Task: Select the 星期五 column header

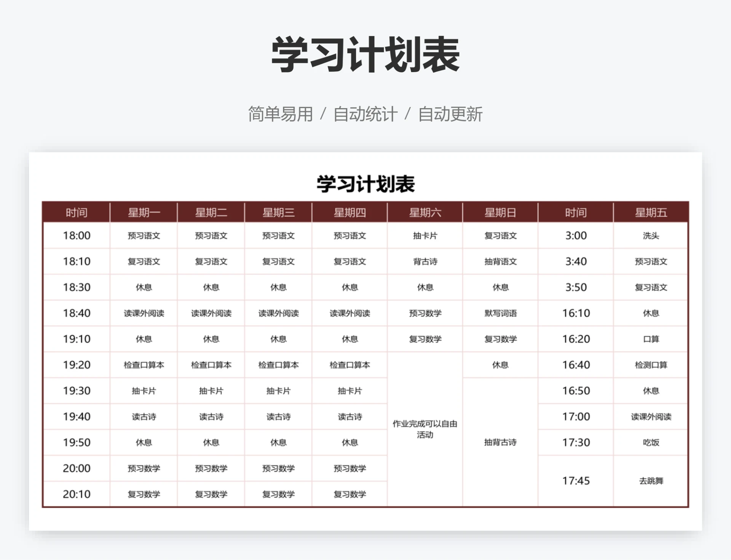Action: pyautogui.click(x=650, y=212)
